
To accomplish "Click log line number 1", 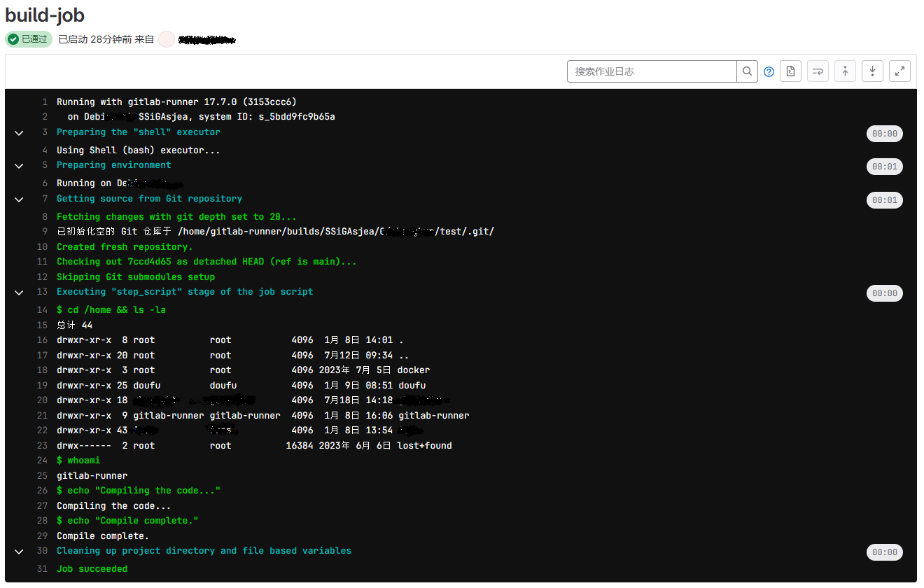I will pos(45,102).
